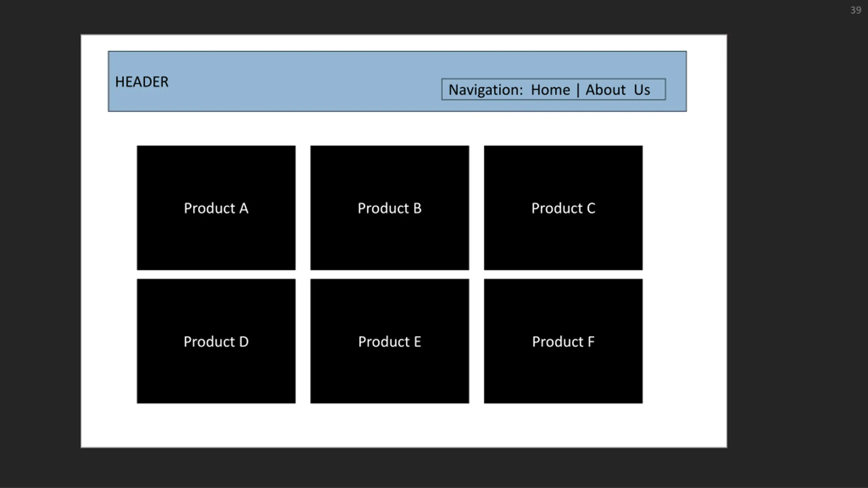Choose the Product C tile
Screen dimensions: 868x488
pos(563,208)
